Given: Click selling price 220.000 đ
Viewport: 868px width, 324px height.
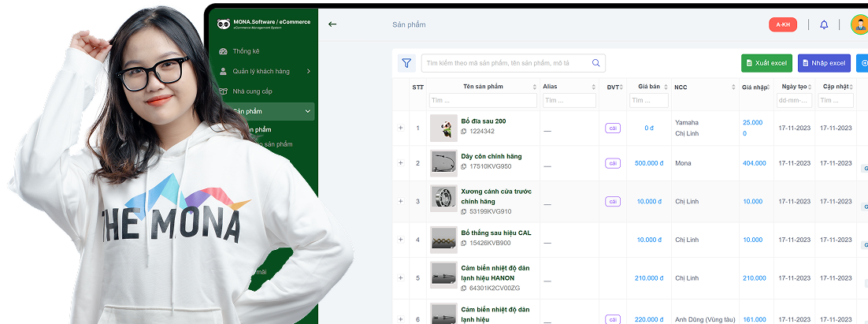Looking at the screenshot, I should [649, 319].
